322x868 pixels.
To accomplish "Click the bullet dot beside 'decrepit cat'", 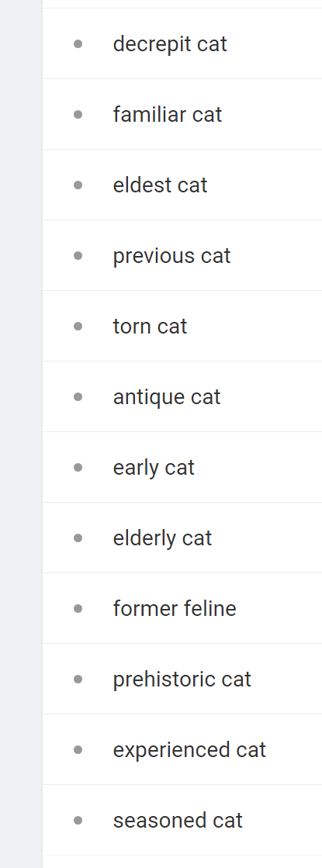I will click(78, 43).
